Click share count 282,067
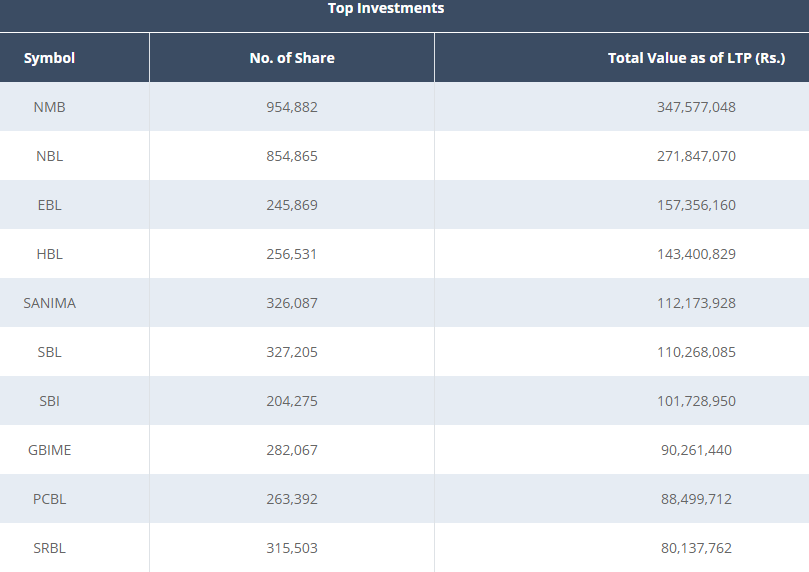 click(x=292, y=450)
